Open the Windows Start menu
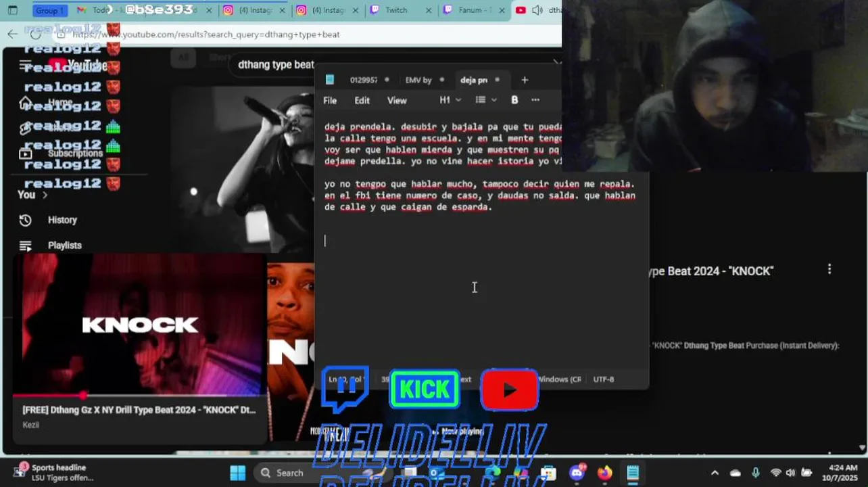This screenshot has width=868, height=487. click(x=238, y=473)
